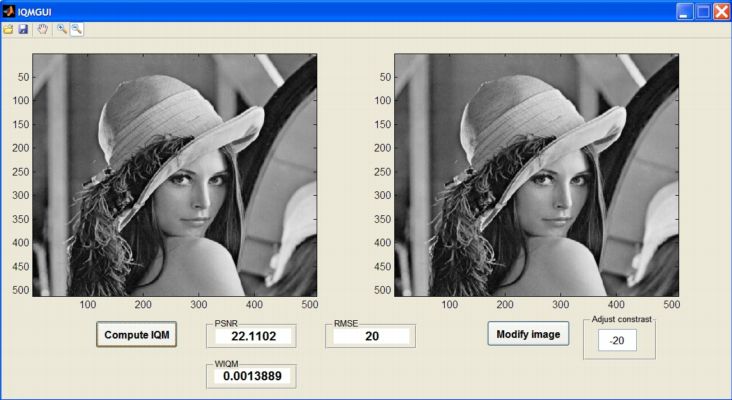Click the MATLAB logo in the title bar
The width and height of the screenshot is (732, 400).
tap(8, 11)
